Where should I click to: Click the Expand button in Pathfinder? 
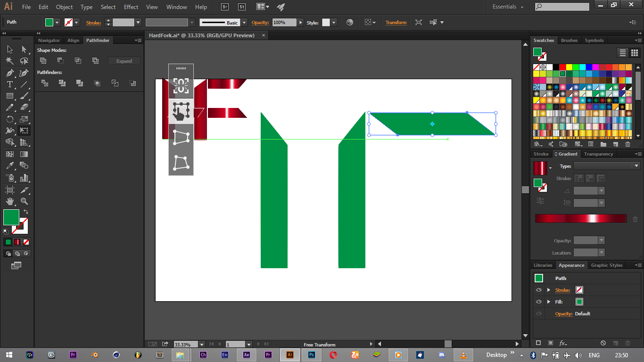(124, 61)
